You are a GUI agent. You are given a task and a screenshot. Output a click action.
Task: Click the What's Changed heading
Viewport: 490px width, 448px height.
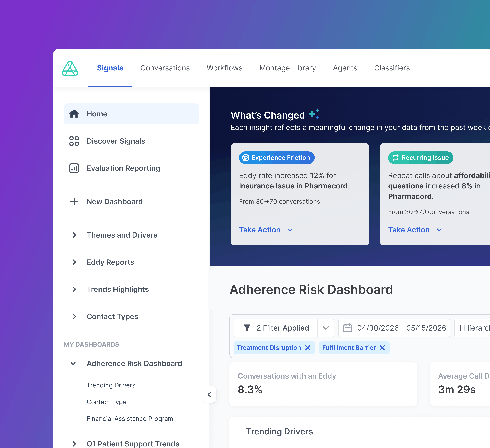[268, 115]
